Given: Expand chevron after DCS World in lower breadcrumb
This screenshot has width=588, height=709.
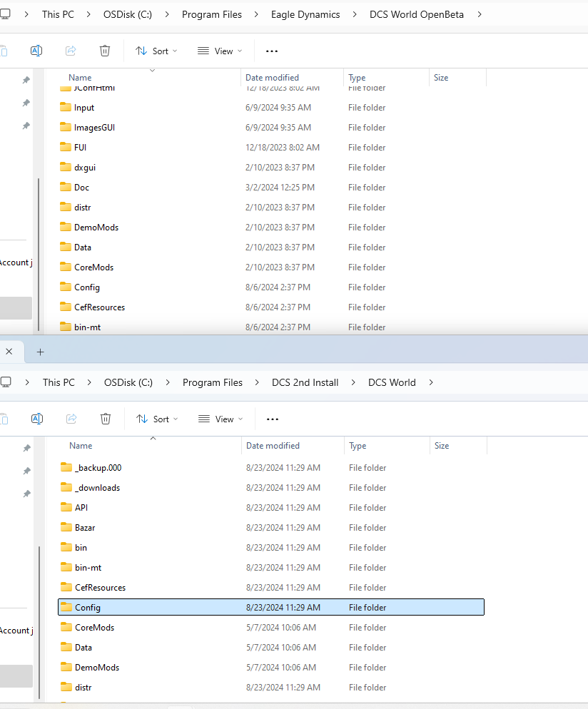Looking at the screenshot, I should click(431, 382).
